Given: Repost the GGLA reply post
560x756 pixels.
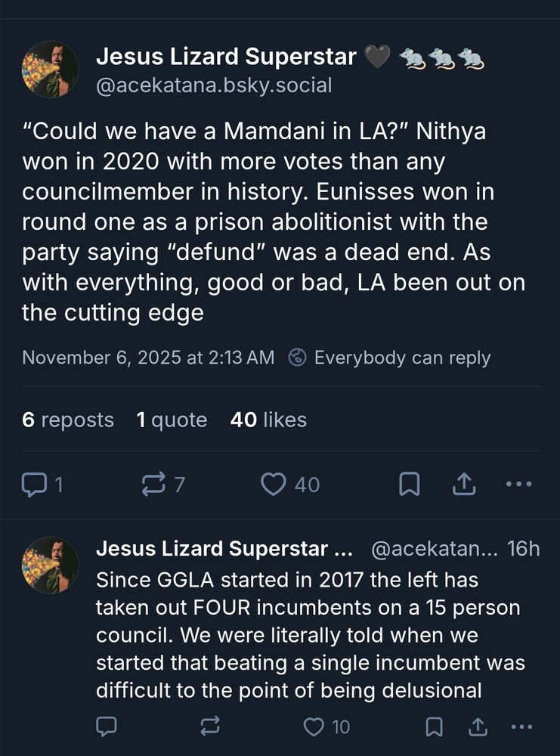Looking at the screenshot, I should click(x=209, y=727).
